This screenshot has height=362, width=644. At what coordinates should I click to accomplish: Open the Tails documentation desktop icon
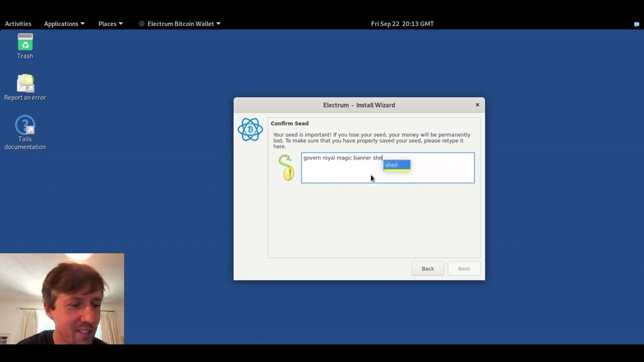(x=25, y=133)
